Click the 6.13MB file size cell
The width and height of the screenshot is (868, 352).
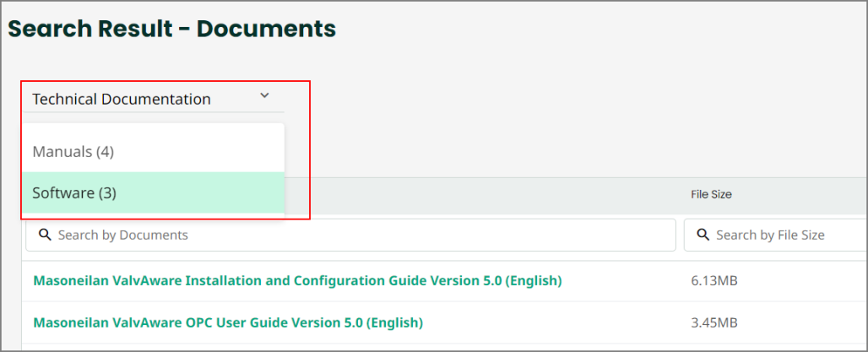tap(714, 279)
